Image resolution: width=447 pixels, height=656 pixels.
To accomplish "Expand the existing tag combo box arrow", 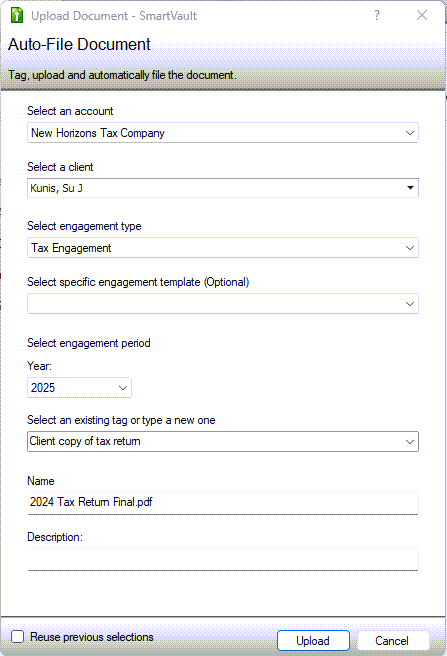I will 410,442.
